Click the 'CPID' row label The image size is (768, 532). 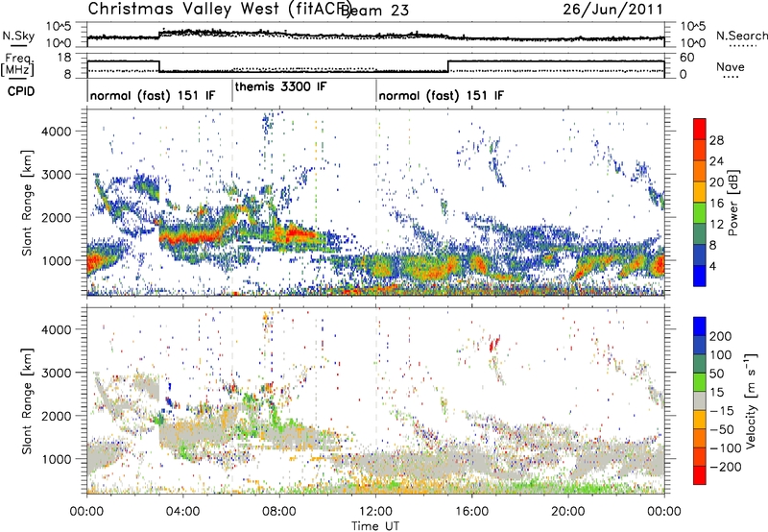[20, 91]
